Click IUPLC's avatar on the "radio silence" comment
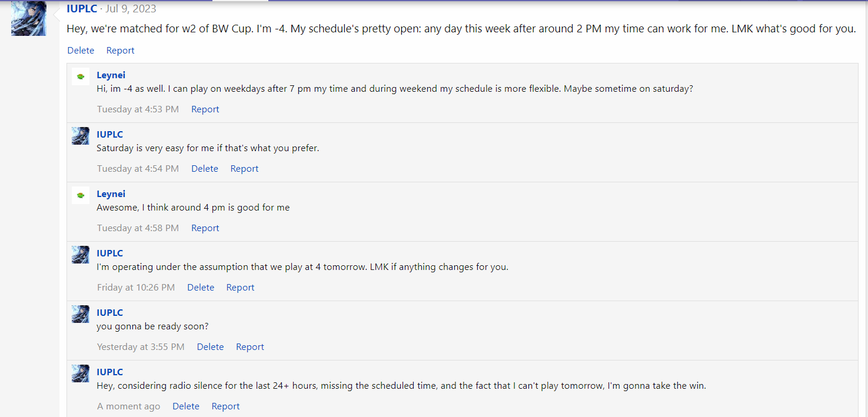868x417 pixels. click(81, 373)
